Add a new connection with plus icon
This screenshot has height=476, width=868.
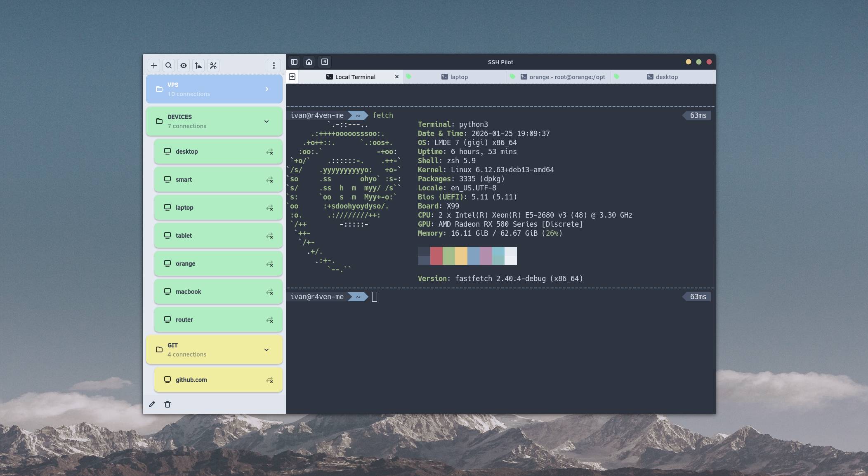coord(153,65)
